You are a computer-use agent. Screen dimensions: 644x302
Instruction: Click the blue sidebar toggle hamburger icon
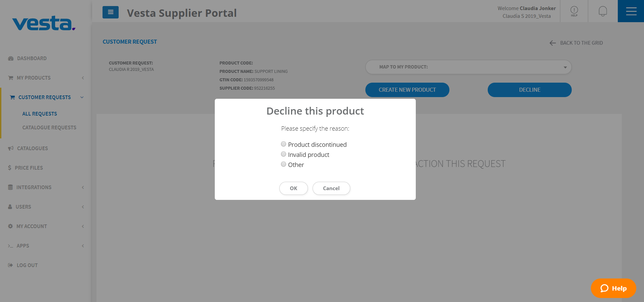[x=111, y=12]
